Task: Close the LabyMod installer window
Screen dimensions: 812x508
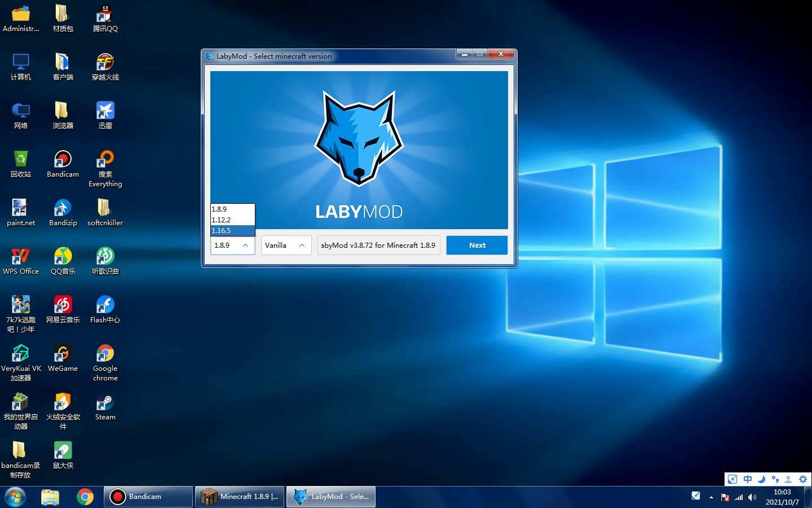Action: tap(500, 54)
